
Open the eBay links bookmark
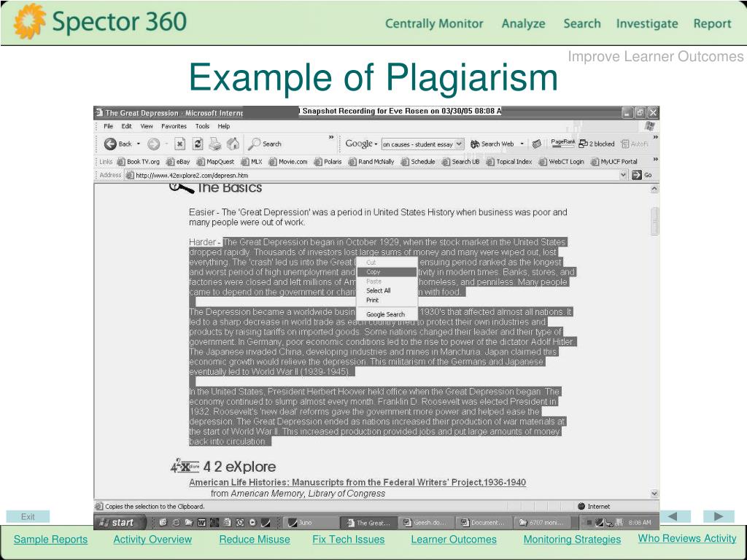pyautogui.click(x=178, y=162)
